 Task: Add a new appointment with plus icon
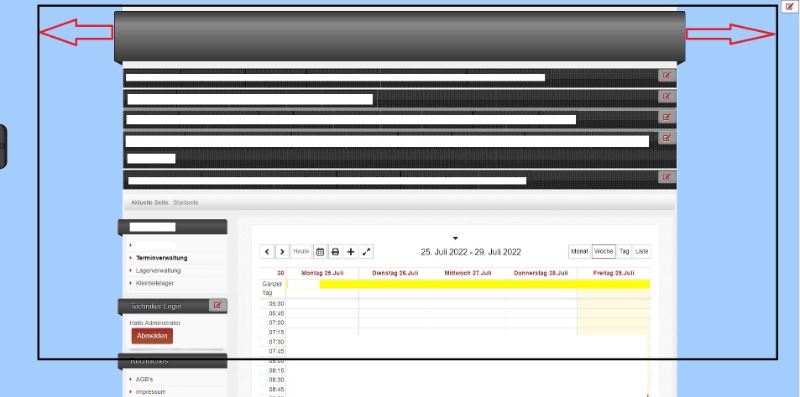click(x=351, y=252)
